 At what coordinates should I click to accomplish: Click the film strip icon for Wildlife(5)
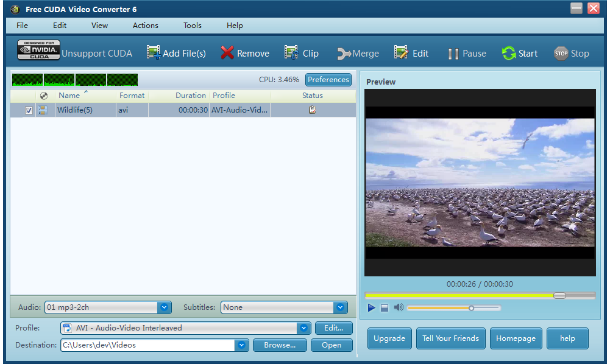tap(43, 110)
